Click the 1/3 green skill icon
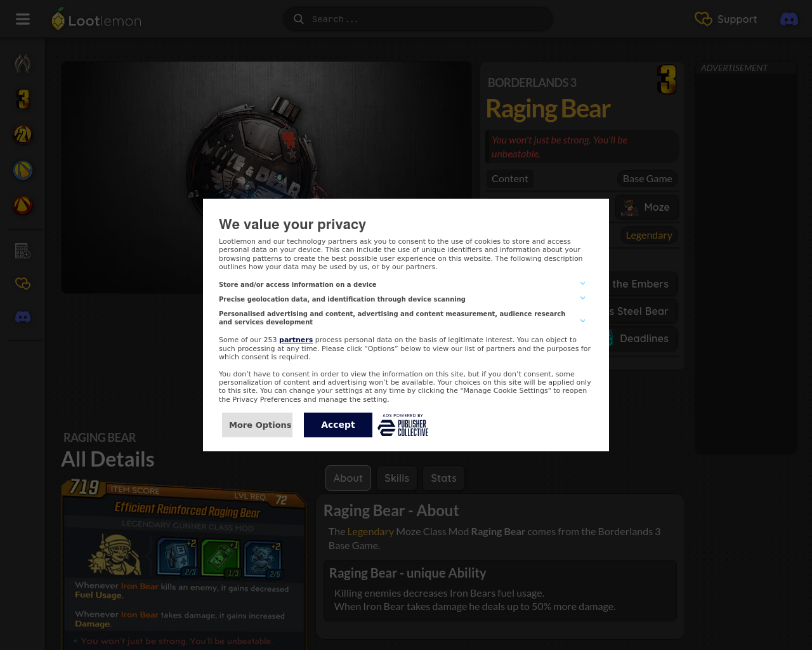This screenshot has height=650, width=812. [221, 558]
